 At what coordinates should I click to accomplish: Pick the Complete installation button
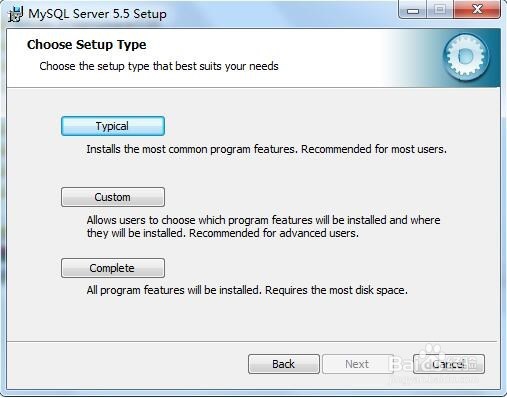pyautogui.click(x=113, y=268)
